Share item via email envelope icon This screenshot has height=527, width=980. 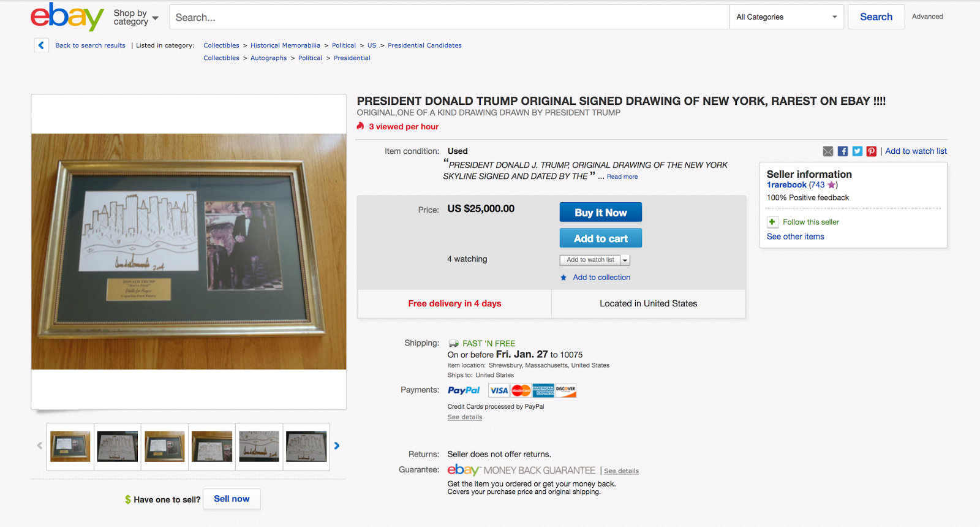[828, 151]
